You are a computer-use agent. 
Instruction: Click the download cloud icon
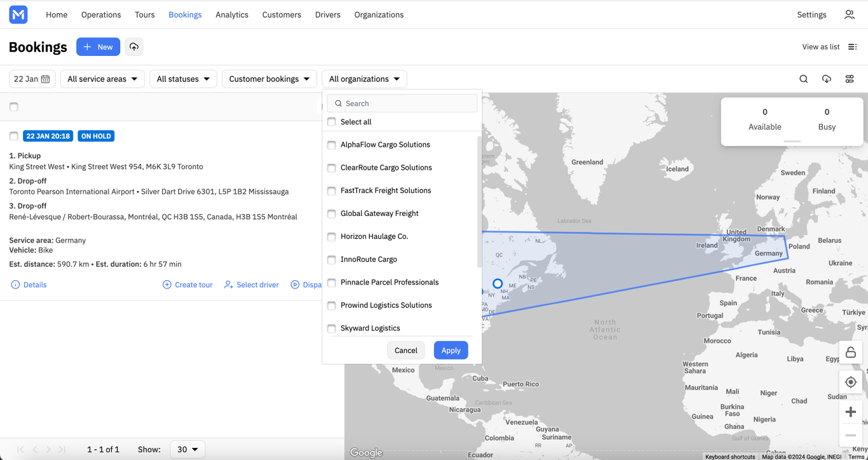827,79
